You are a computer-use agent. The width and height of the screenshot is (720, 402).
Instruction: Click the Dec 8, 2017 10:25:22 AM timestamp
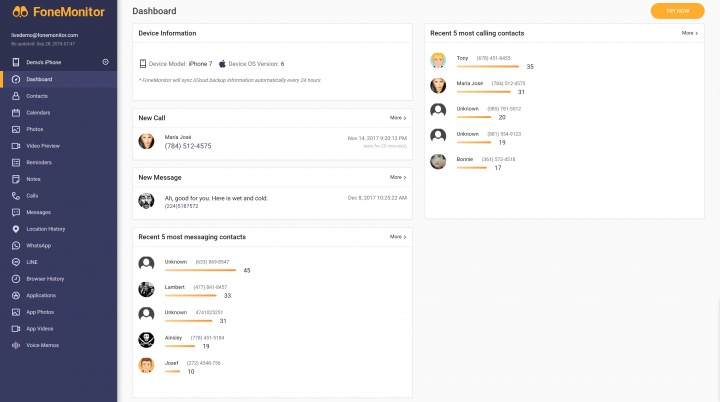pyautogui.click(x=377, y=198)
